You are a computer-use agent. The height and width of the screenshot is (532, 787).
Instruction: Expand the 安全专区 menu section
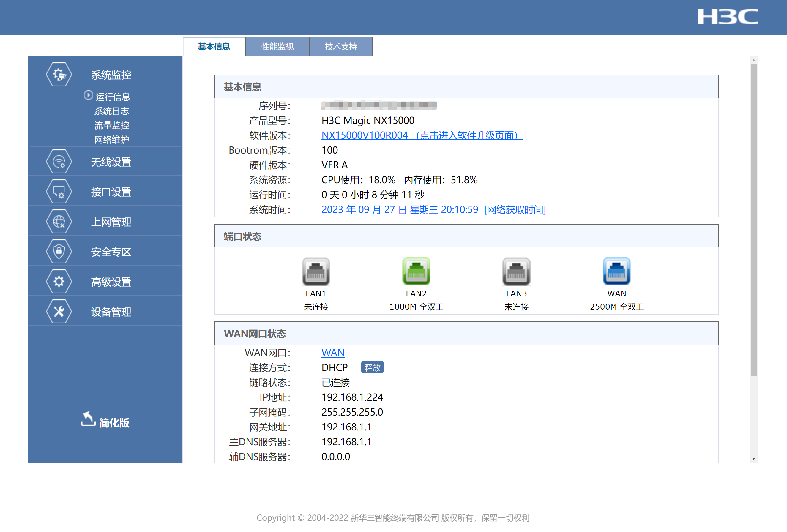111,252
